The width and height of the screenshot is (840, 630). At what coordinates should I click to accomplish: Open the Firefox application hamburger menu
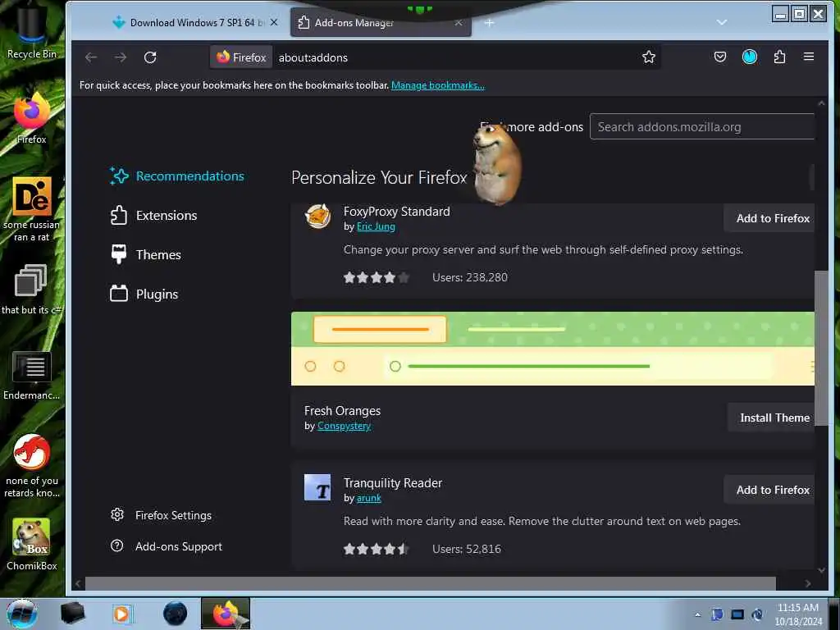click(808, 57)
